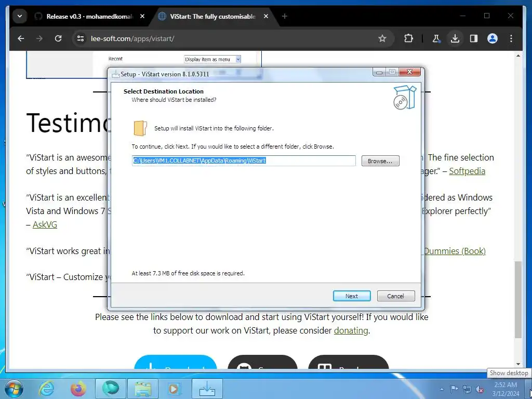Click Next in the ViStart setup dialog
Viewport: 532px width, 399px height.
tap(352, 296)
